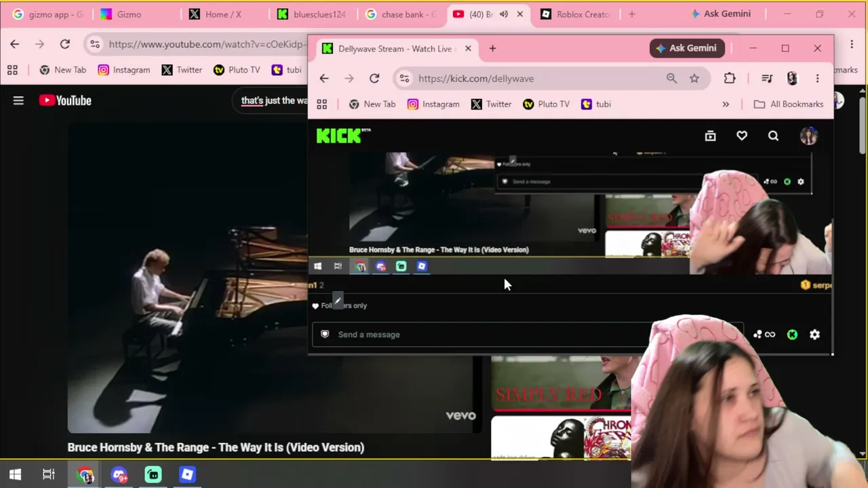The image size is (868, 488).
Task: Open the Kick clips/browse icon in header
Action: click(710, 136)
